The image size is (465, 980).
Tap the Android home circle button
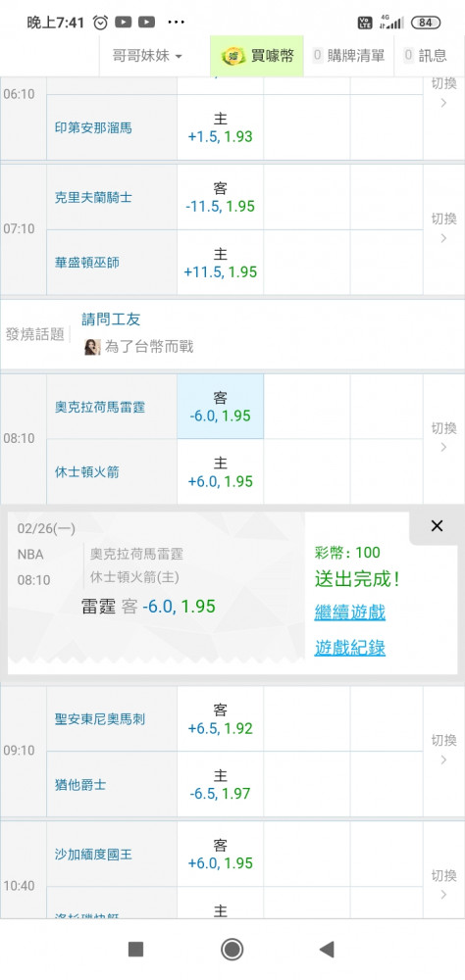232,949
